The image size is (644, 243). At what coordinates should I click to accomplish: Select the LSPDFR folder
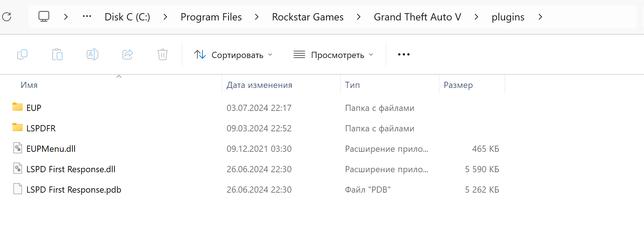(x=41, y=128)
